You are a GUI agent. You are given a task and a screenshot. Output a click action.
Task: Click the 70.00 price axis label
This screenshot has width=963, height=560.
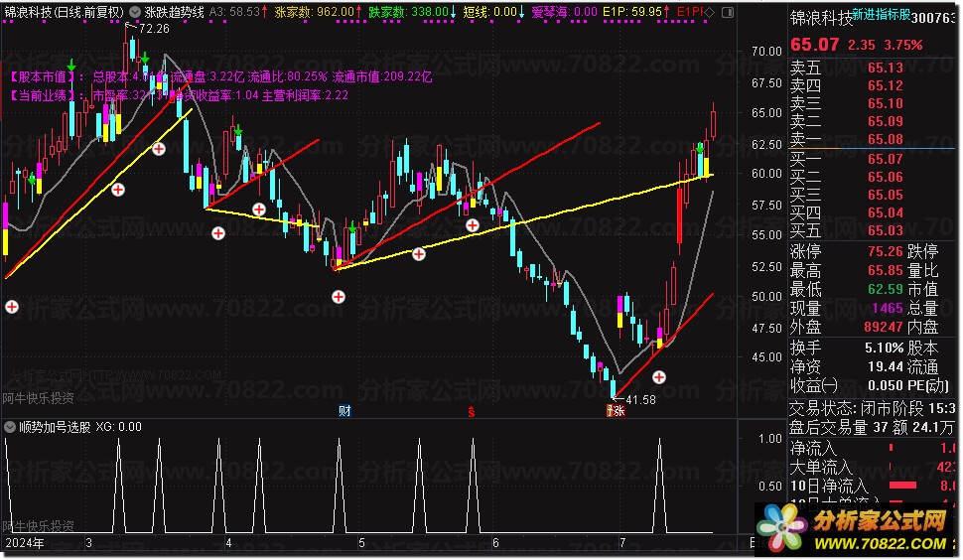click(x=766, y=52)
